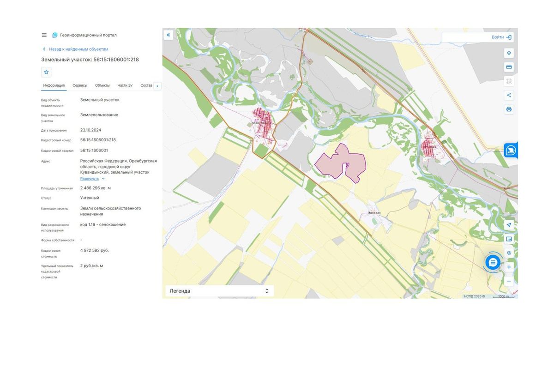Select the Состав tab
Image resolution: width=554 pixels, height=392 pixels.
[x=146, y=85]
